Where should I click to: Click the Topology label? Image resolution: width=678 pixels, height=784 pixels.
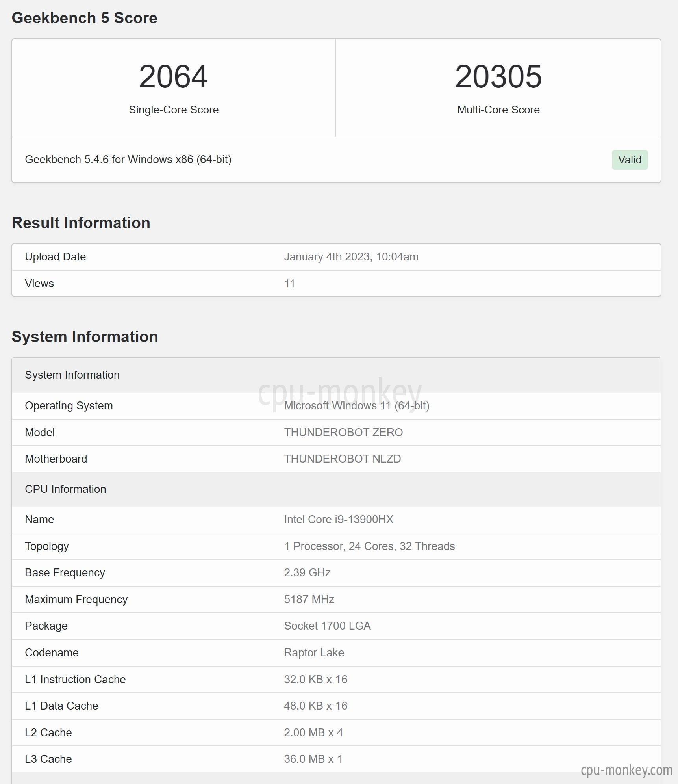(47, 546)
